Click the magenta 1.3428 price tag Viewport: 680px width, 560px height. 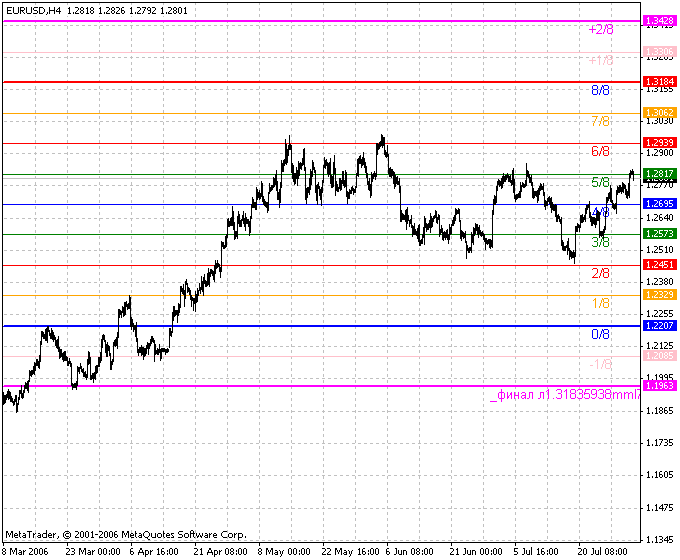tap(659, 21)
